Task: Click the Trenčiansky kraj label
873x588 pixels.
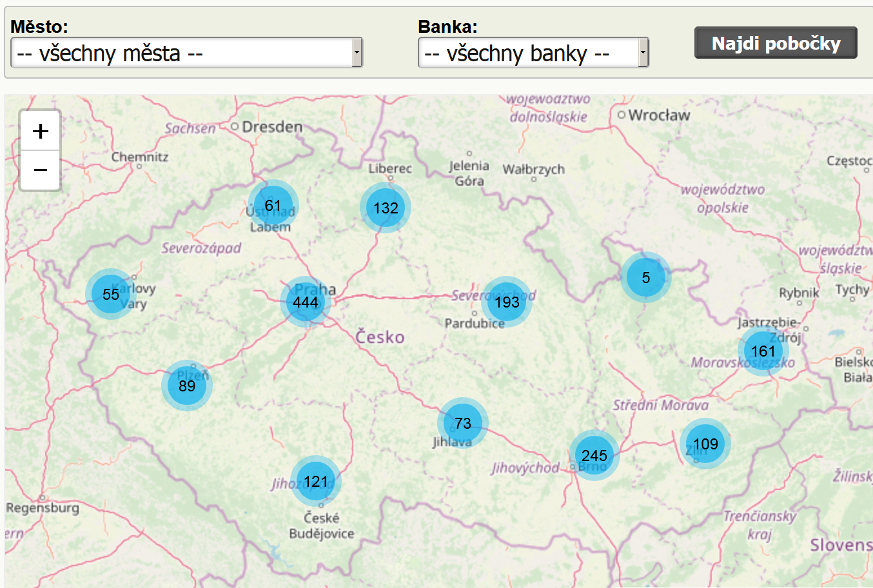Action: tap(760, 525)
